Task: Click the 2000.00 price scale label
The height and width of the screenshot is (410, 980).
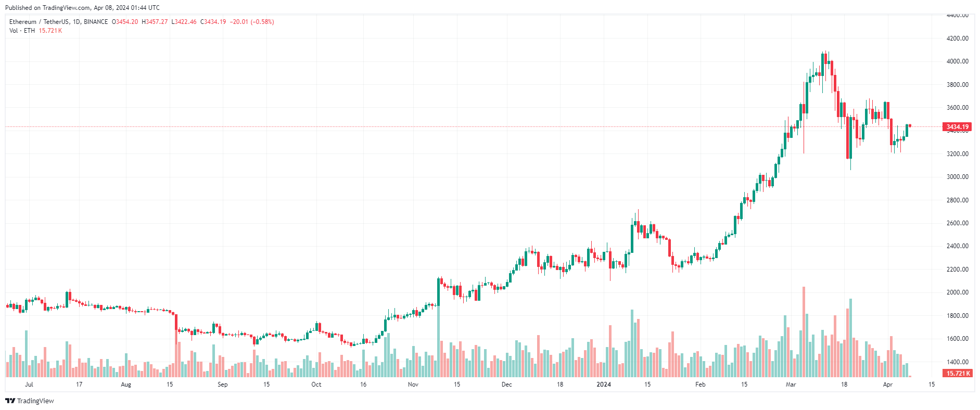Action: (x=957, y=292)
